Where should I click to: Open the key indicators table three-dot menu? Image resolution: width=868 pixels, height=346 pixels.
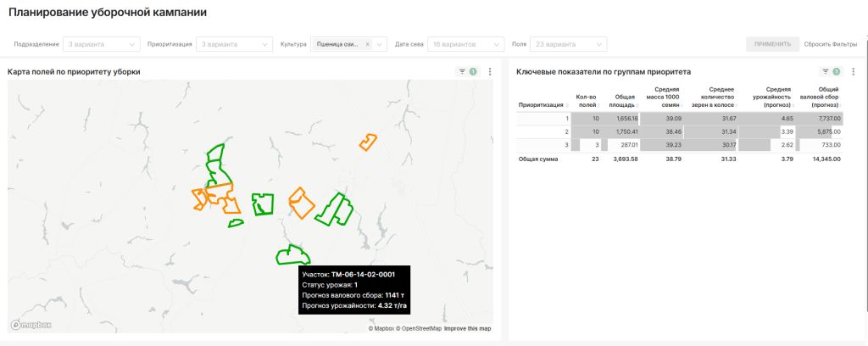point(854,71)
